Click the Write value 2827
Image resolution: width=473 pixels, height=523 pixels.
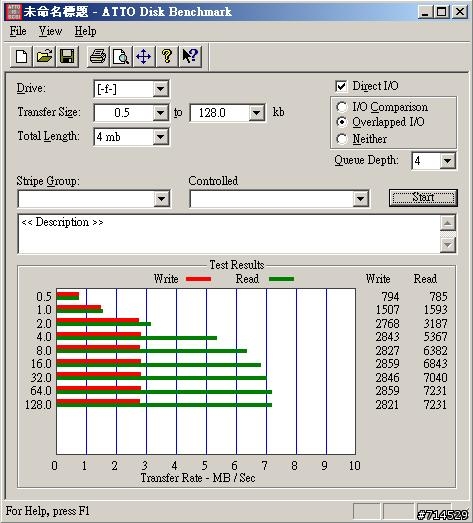click(x=387, y=351)
